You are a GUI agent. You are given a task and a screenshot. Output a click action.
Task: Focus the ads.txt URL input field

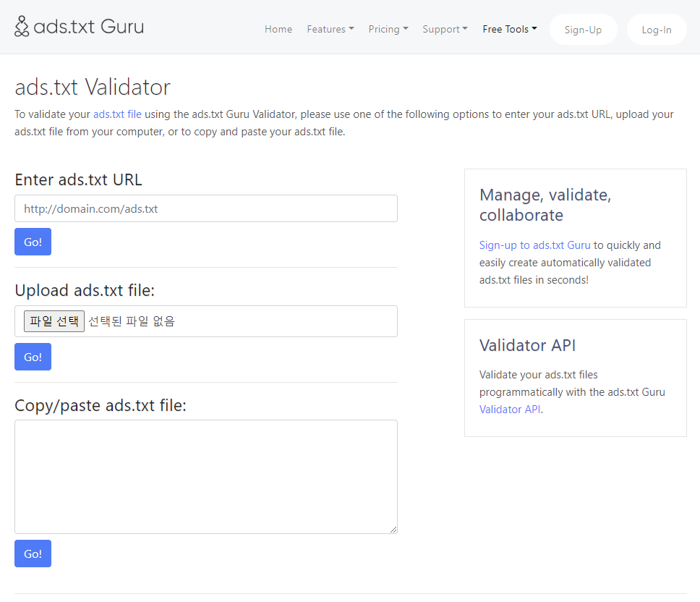206,208
